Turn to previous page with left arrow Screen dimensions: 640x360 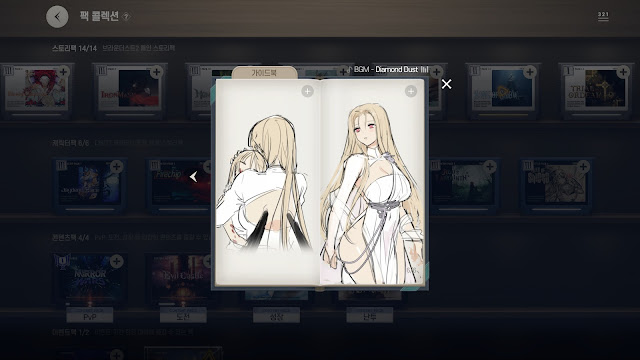[x=193, y=177]
